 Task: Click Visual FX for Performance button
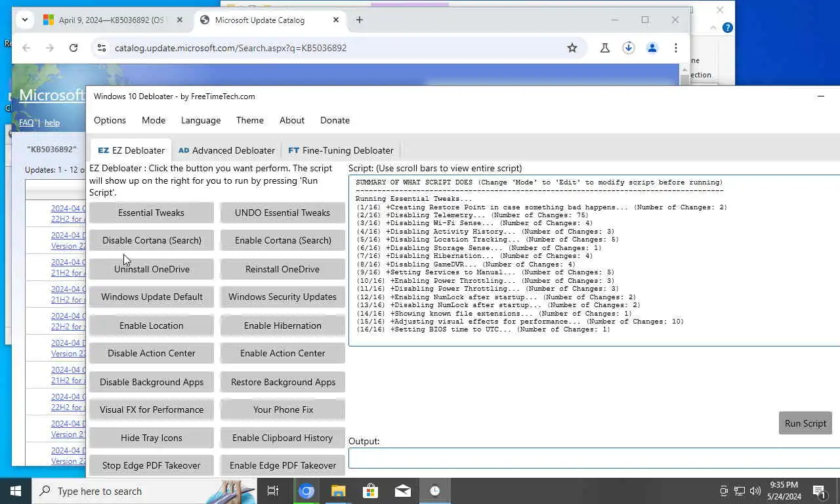152,409
